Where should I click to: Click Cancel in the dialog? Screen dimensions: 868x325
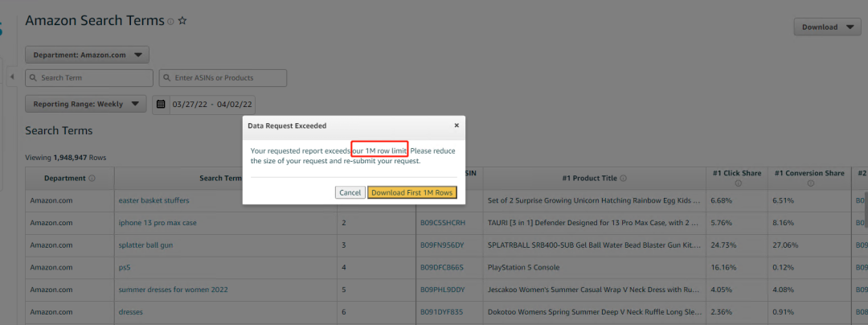click(350, 193)
